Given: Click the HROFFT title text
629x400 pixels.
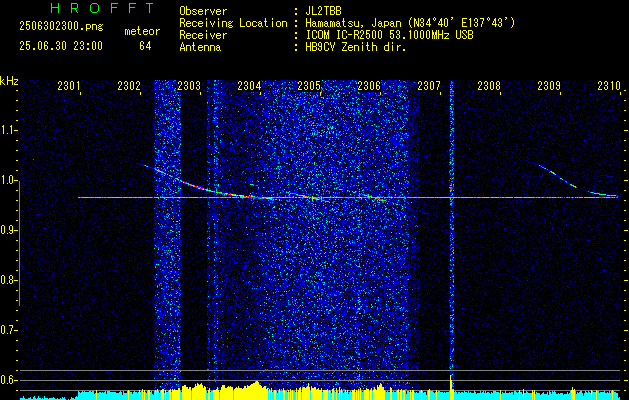Looking at the screenshot, I should click(x=102, y=8).
